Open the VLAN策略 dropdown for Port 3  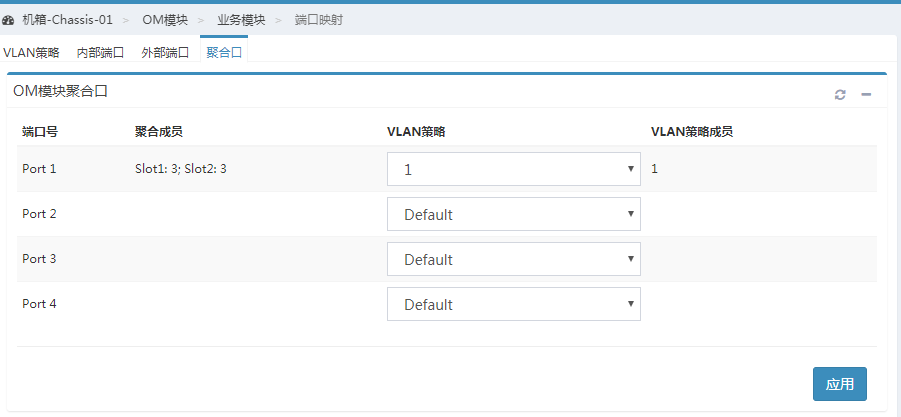[x=514, y=259]
